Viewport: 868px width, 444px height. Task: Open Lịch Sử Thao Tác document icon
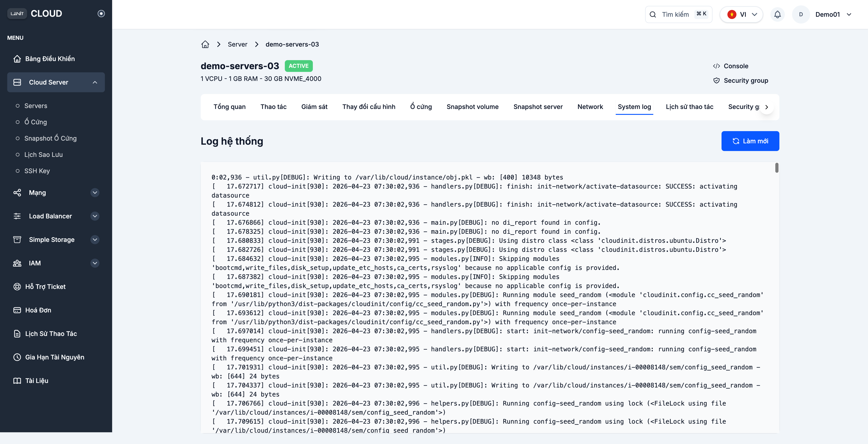17,334
